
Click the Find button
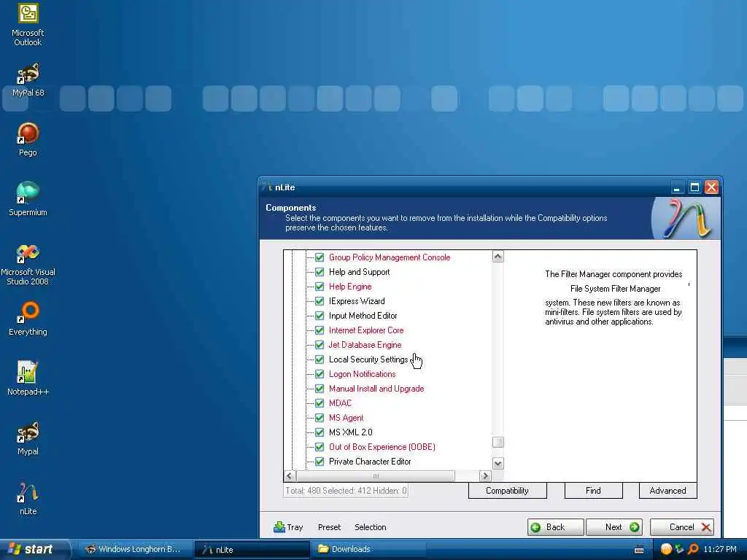click(593, 491)
